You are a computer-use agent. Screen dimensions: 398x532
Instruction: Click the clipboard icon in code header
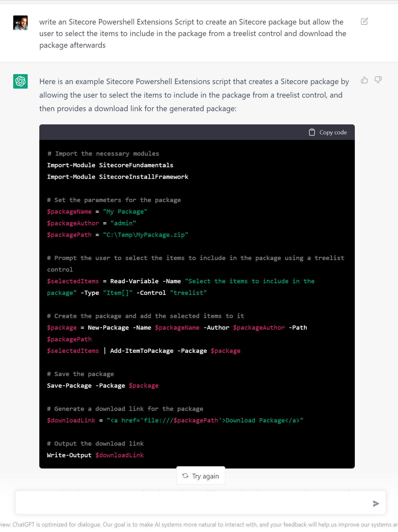312,132
